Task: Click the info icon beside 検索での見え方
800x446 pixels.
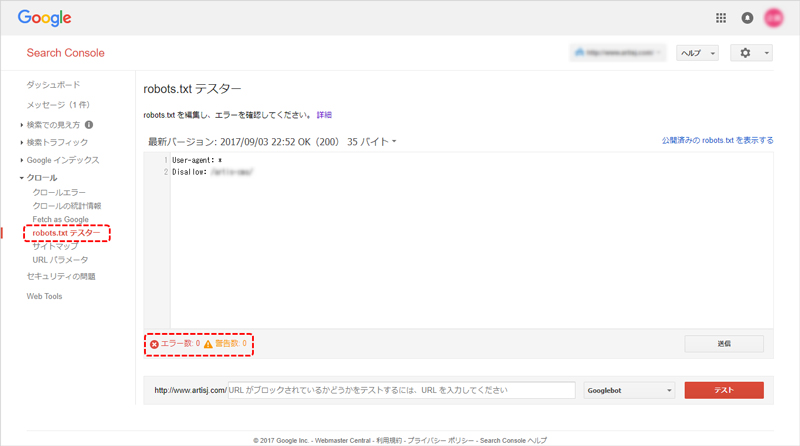Action: click(89, 125)
